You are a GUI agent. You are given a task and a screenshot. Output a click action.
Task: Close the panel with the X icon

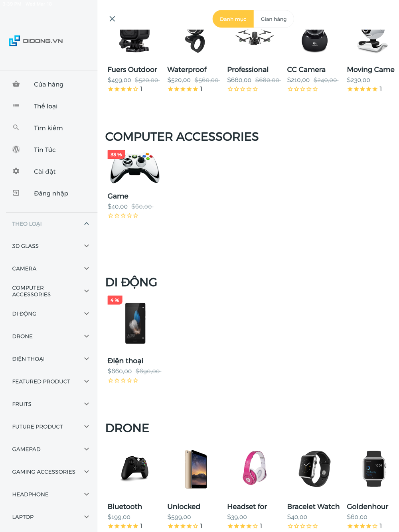[x=112, y=19]
